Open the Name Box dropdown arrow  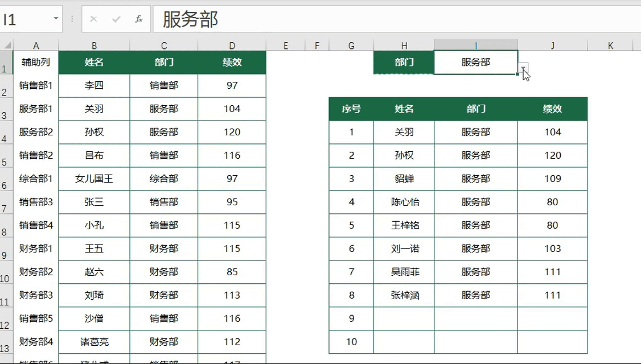click(56, 18)
